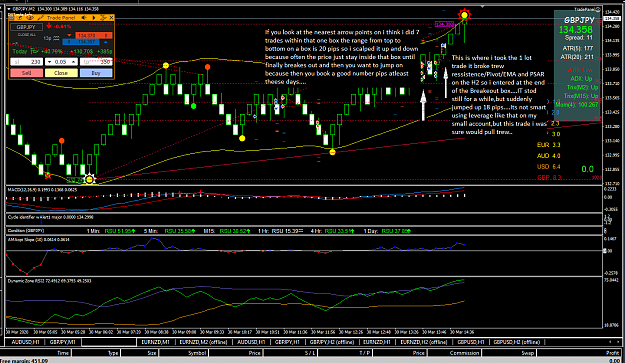Click the sl input field showing 230
The width and height of the screenshot is (625, 363).
tap(26, 62)
